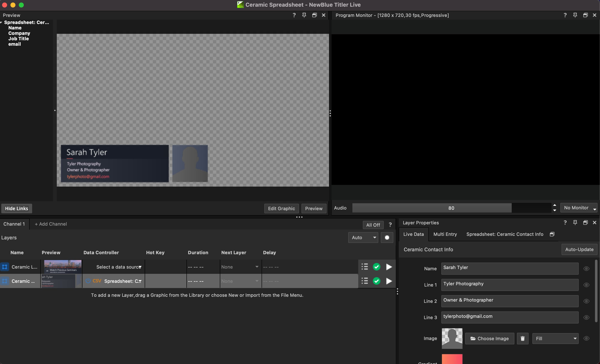Click the Line 1 Tyler Photography field

[x=509, y=285]
